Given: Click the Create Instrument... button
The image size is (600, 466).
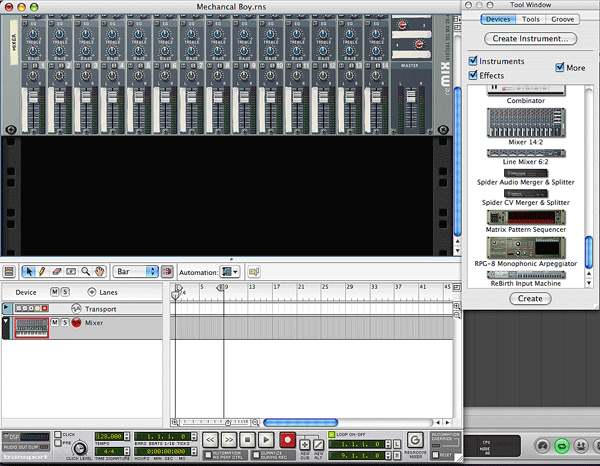Looking at the screenshot, I should pos(530,39).
